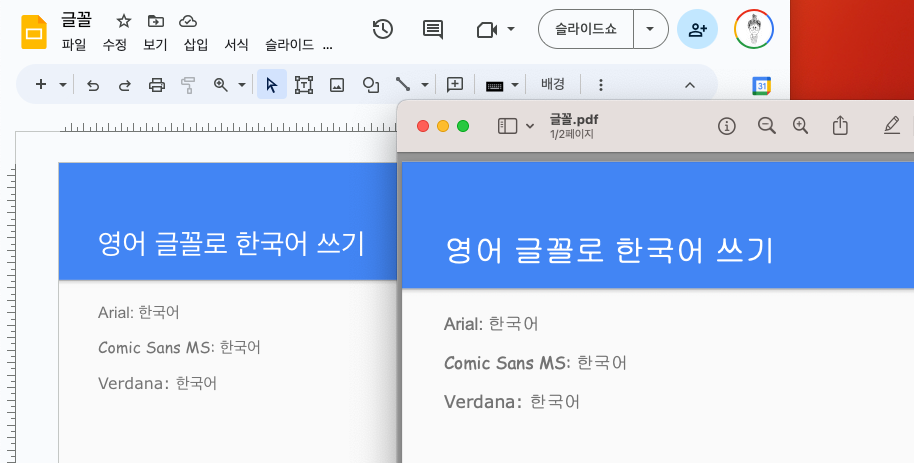
Task: Select the paint format tool
Action: [x=188, y=85]
